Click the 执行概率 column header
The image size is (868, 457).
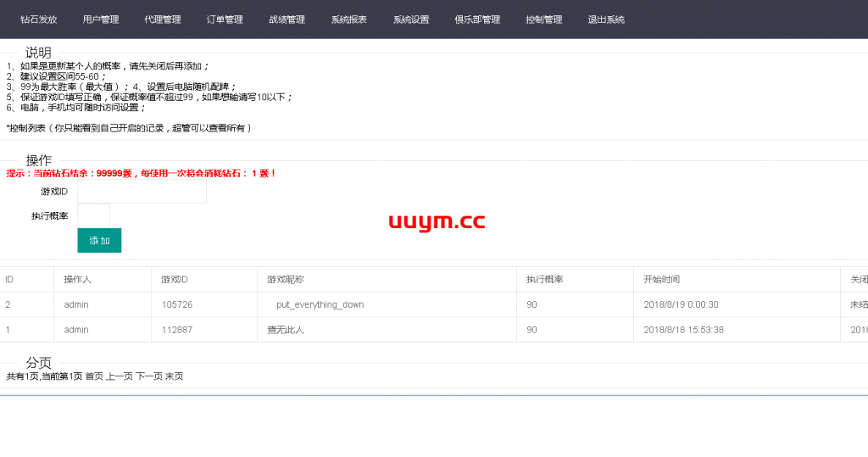[x=545, y=280]
